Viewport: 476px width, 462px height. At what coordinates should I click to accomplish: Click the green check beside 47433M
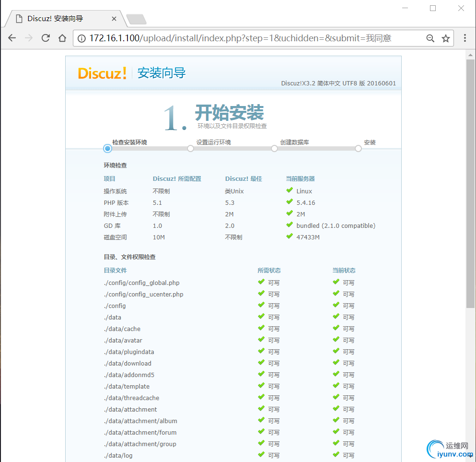coord(290,237)
